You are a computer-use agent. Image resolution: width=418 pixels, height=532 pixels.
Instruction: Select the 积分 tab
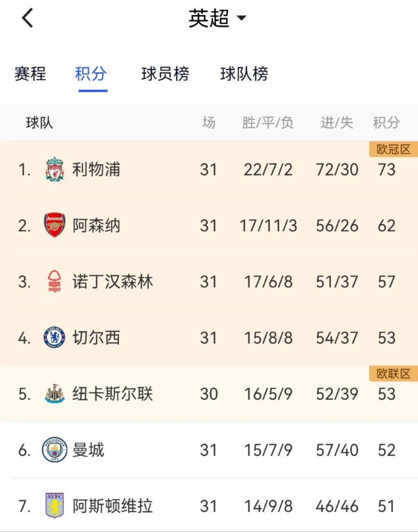(91, 74)
